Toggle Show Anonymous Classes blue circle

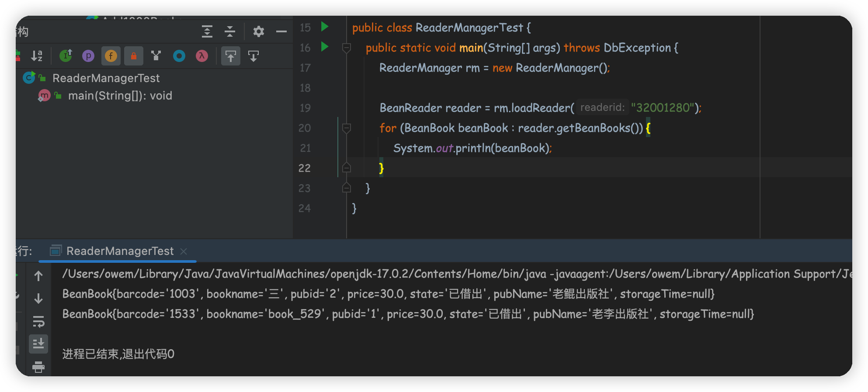pyautogui.click(x=179, y=56)
